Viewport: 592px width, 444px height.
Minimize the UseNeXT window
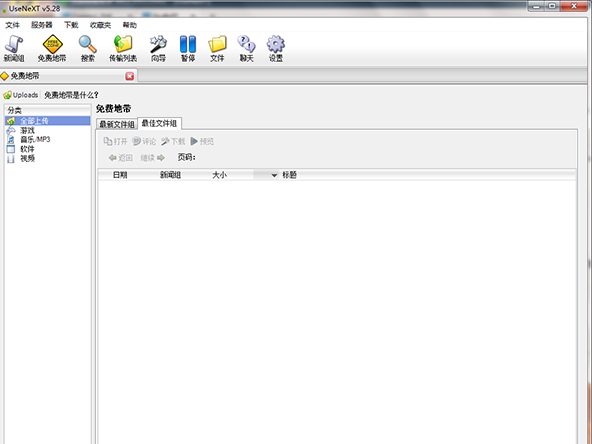536,6
